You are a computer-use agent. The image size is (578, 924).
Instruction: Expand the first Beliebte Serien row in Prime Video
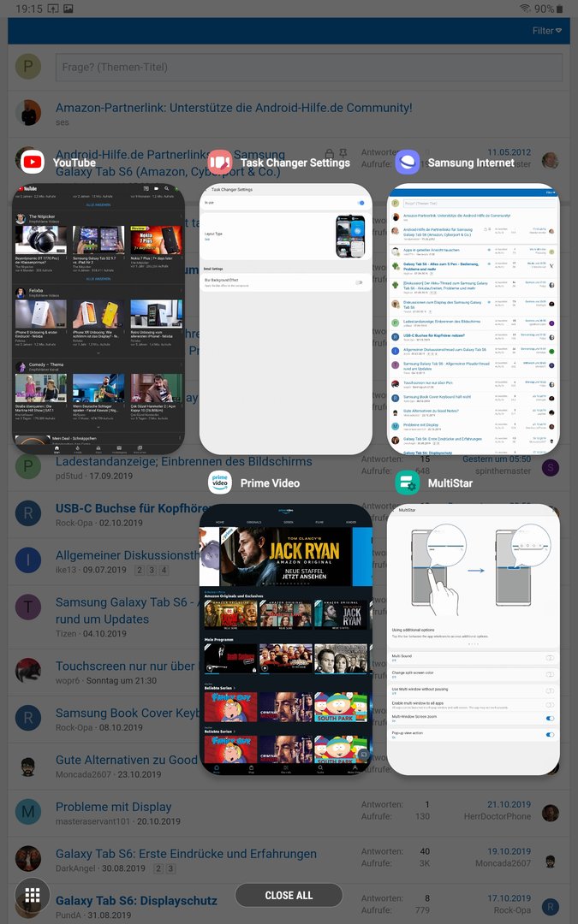[218, 688]
